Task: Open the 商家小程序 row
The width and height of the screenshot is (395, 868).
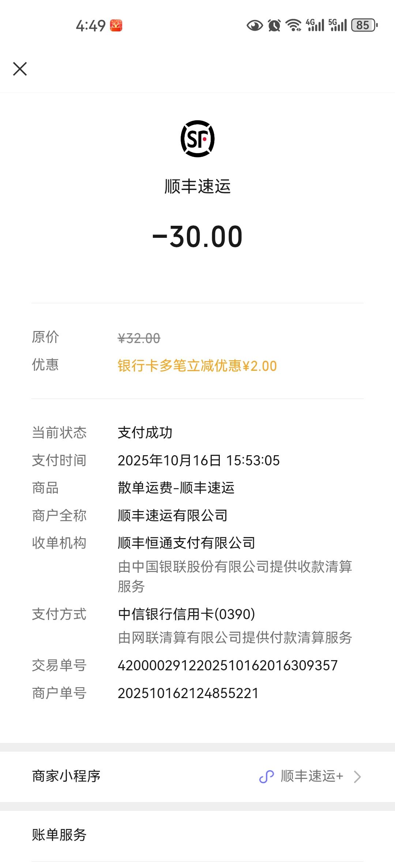Action: [67, 776]
